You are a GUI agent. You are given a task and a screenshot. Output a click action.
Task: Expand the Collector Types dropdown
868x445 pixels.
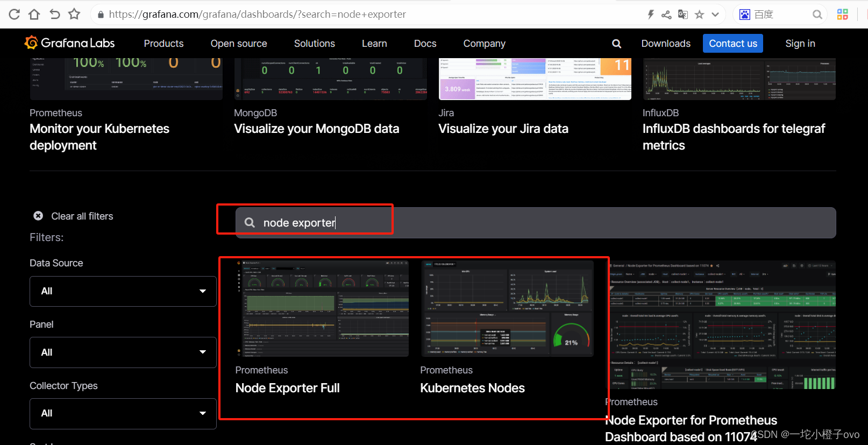click(x=123, y=413)
